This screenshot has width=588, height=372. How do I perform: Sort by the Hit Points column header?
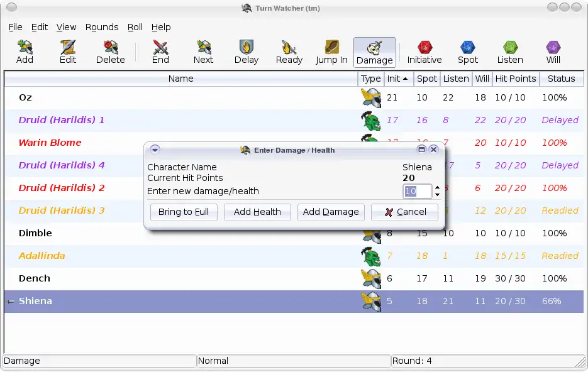(x=516, y=79)
